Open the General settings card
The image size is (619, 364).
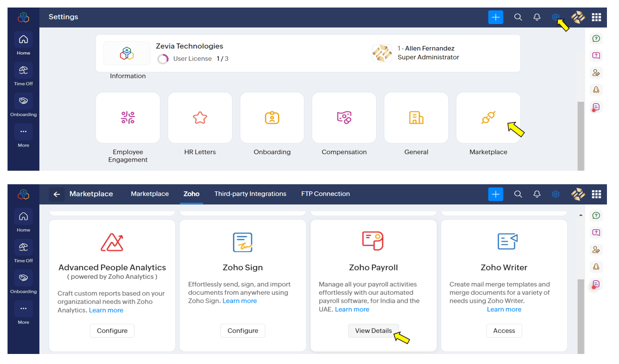[416, 118]
